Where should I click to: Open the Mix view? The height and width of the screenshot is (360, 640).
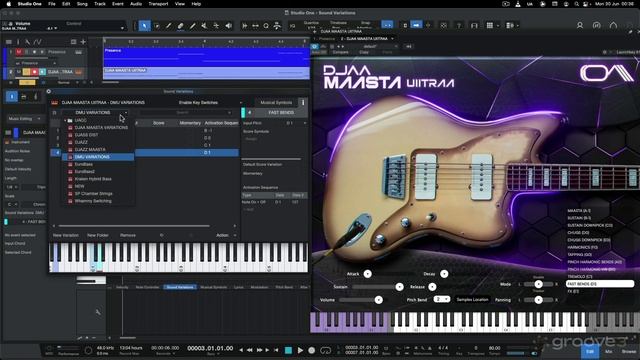(609, 351)
